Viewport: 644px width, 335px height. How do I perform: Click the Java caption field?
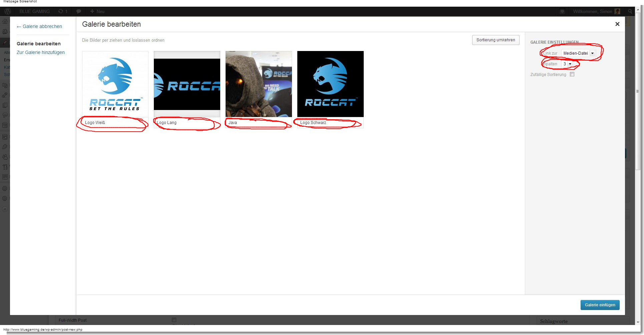259,123
